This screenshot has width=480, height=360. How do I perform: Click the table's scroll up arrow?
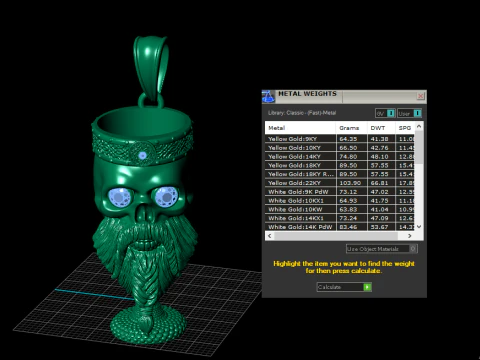click(419, 126)
